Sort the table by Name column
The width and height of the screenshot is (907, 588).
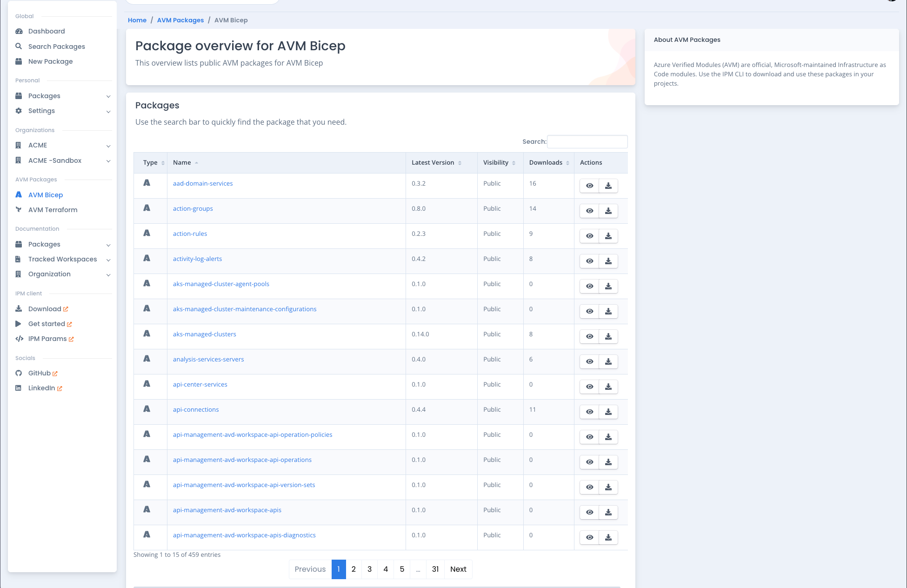click(x=286, y=163)
